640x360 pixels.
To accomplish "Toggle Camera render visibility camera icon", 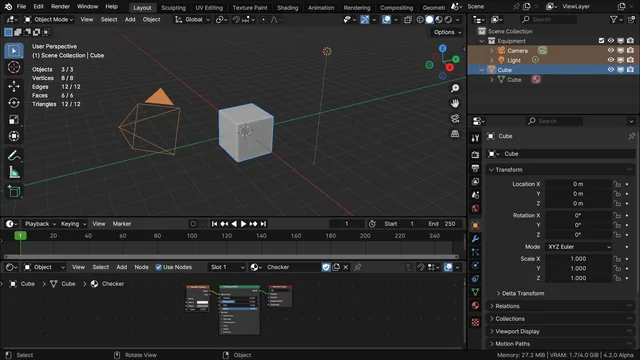I will [630, 50].
